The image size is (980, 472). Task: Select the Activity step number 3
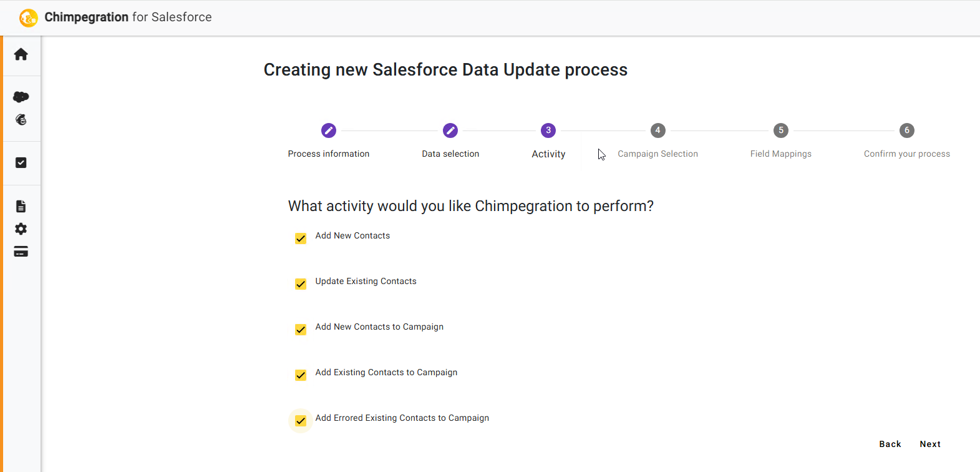[x=548, y=130]
